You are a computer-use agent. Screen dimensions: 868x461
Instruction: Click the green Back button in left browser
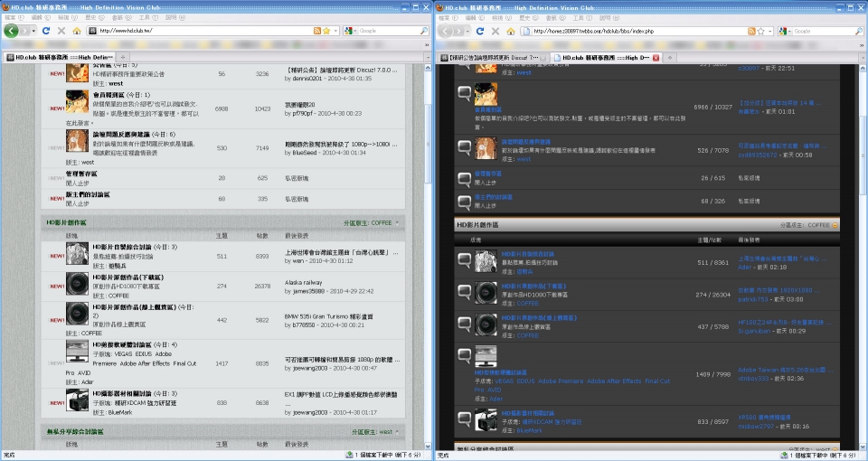coord(11,31)
